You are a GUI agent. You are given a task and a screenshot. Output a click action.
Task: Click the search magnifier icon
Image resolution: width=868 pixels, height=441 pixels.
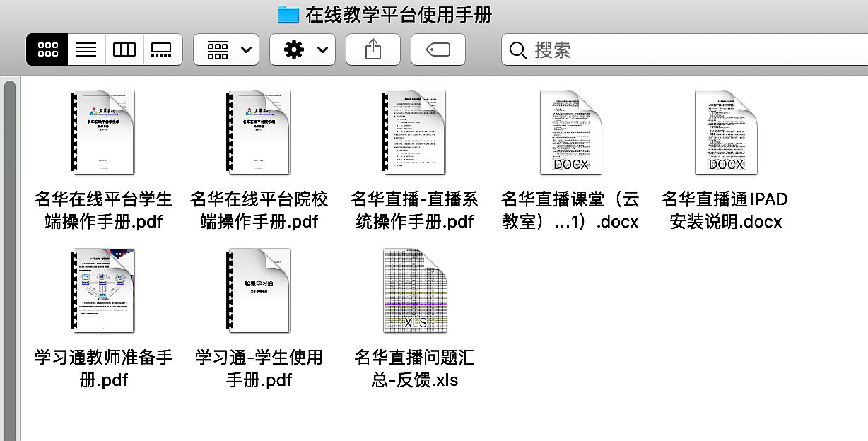[518, 50]
